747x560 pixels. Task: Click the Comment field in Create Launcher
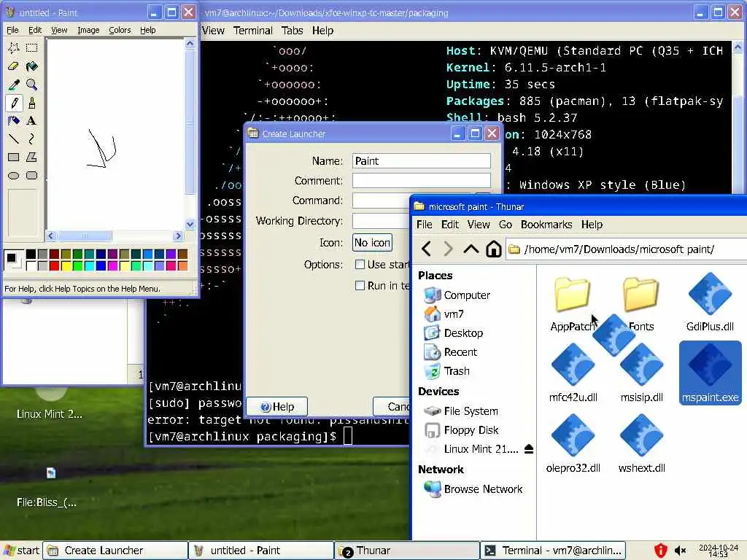click(x=421, y=181)
